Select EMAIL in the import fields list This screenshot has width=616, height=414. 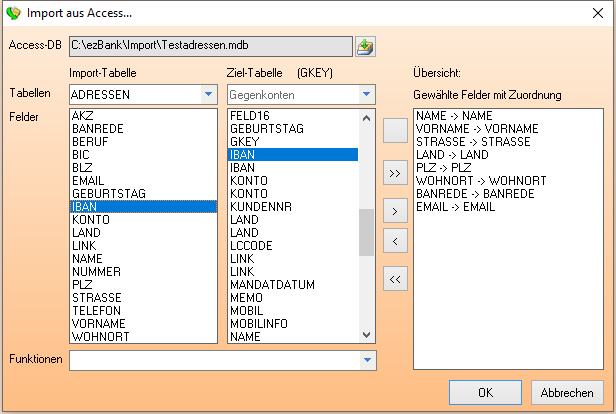coord(143,181)
